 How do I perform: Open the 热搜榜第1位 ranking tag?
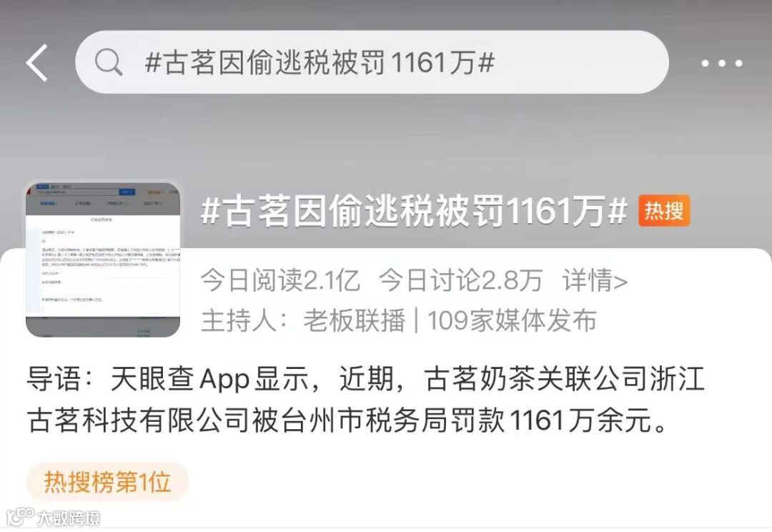point(107,482)
